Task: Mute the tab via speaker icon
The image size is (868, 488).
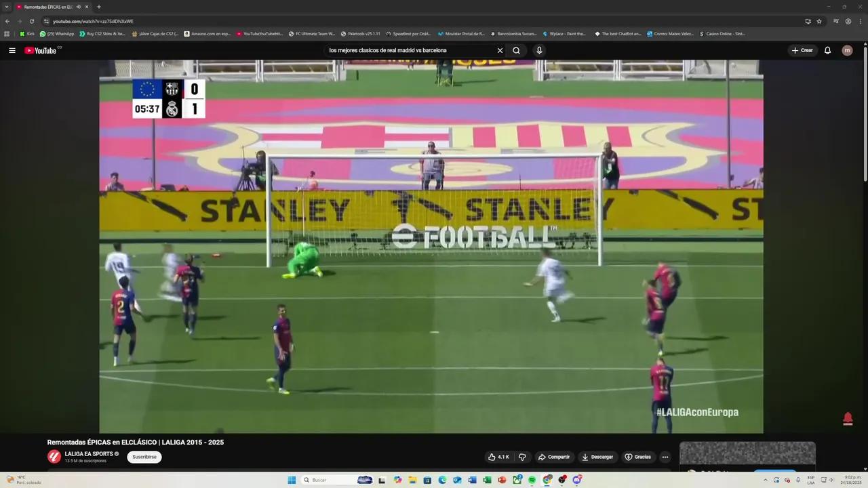Action: pyautogui.click(x=79, y=7)
